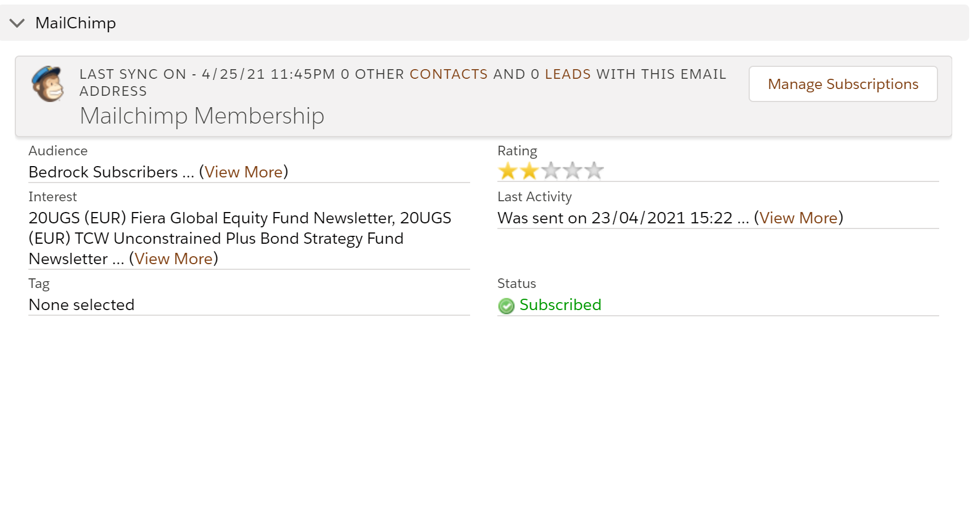Click the fourth grey rating star
This screenshot has width=980, height=517.
[x=572, y=171]
